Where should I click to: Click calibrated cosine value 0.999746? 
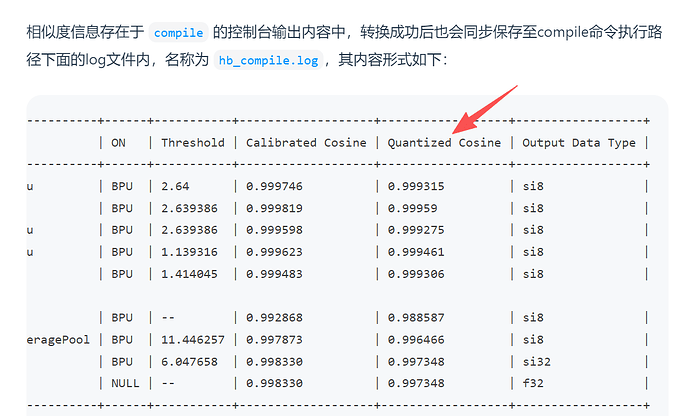click(274, 186)
